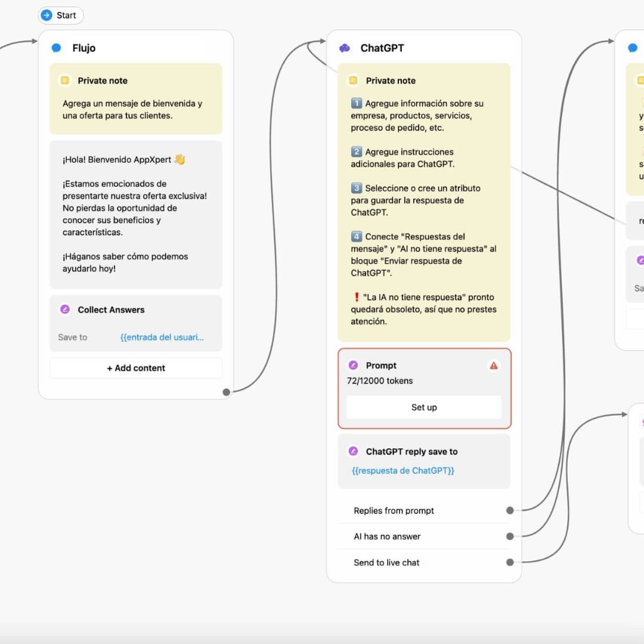Select the Replies from prompt output row
644x644 pixels.
tap(394, 510)
